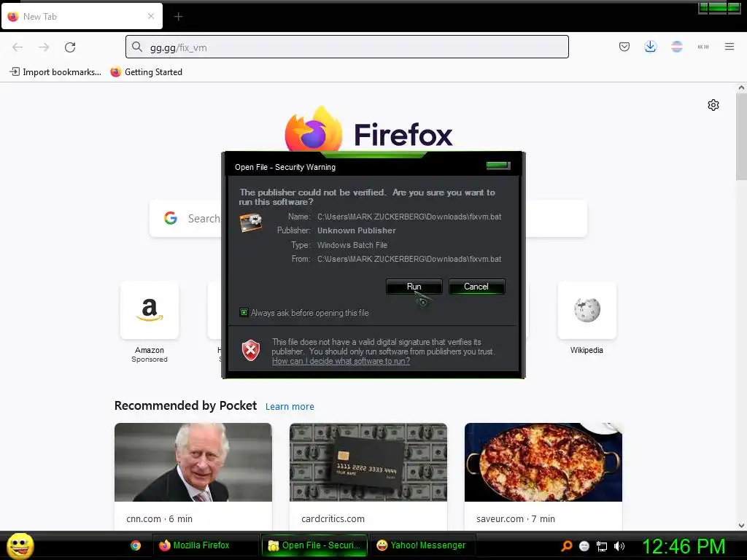This screenshot has width=747, height=560.
Task: Click the Firefox window control buttons top right
Action: click(719, 8)
